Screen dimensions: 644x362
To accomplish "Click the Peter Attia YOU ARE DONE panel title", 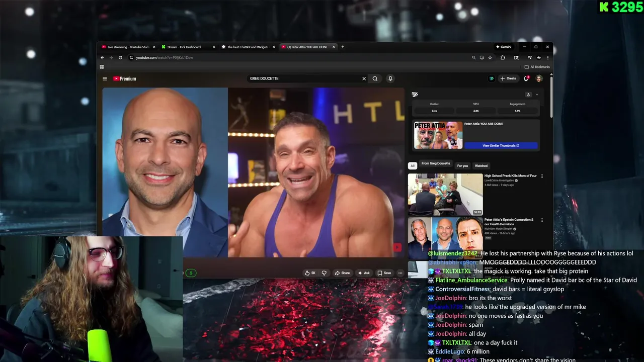I will (484, 124).
